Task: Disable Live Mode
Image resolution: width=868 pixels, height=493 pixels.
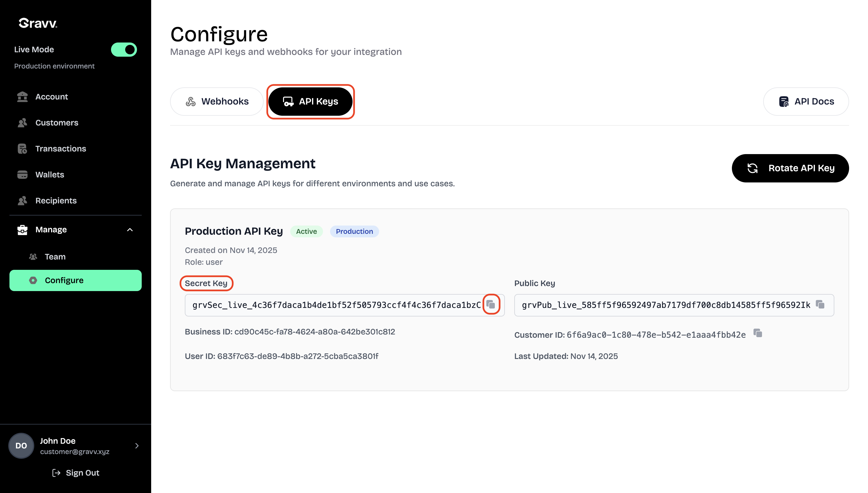Action: click(x=124, y=49)
